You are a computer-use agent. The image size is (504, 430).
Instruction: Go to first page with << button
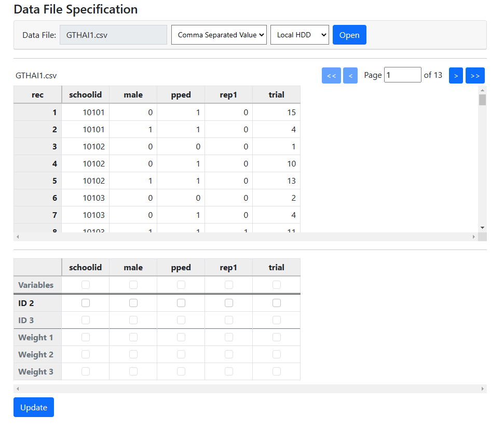click(x=331, y=75)
